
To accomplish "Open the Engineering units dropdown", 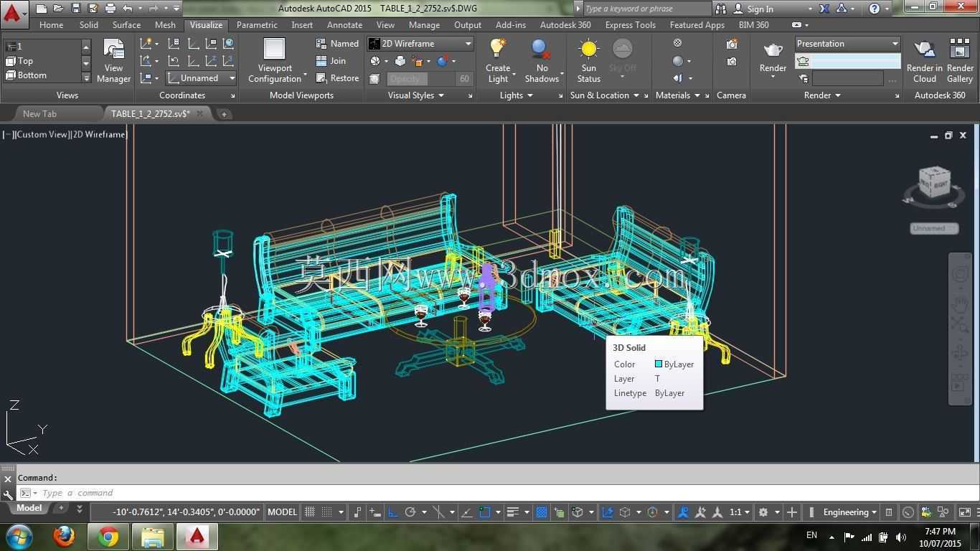I will (850, 512).
